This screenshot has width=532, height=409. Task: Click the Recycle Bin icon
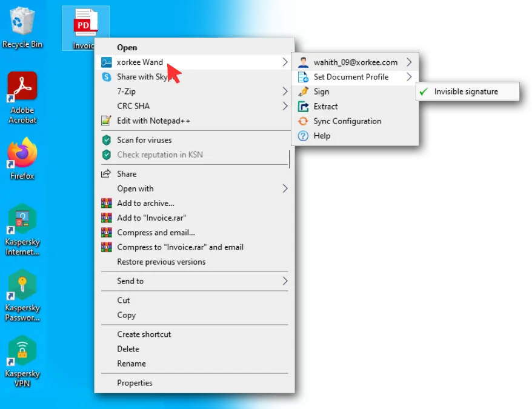tap(22, 22)
